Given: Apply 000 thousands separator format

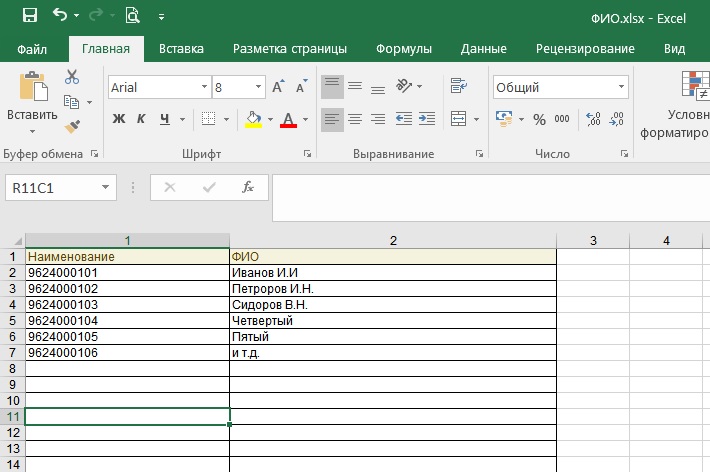Looking at the screenshot, I should [x=562, y=119].
